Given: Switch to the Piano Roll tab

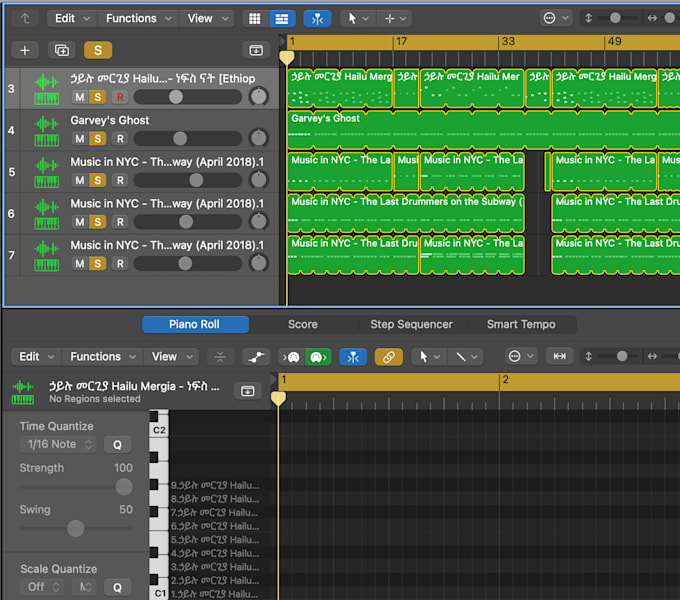Looking at the screenshot, I should coord(195,324).
